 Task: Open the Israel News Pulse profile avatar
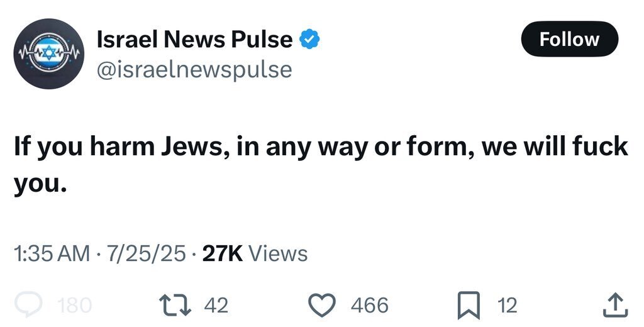[49, 53]
